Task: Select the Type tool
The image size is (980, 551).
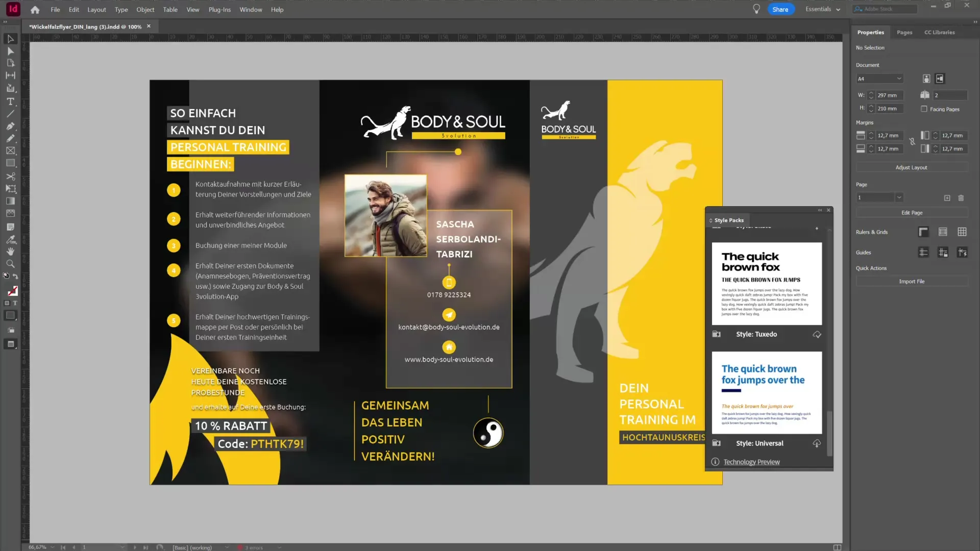Action: 10,102
